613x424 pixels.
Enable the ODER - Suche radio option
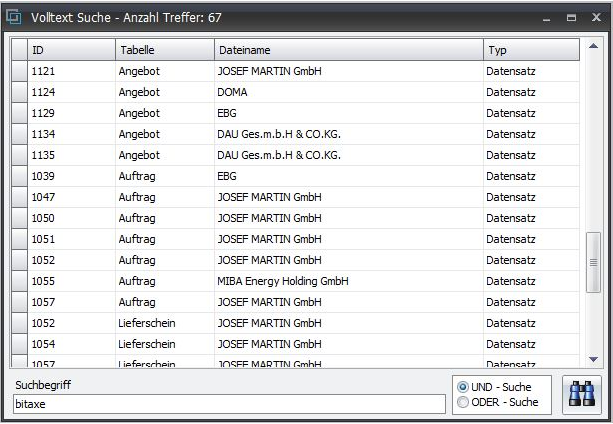(x=462, y=402)
